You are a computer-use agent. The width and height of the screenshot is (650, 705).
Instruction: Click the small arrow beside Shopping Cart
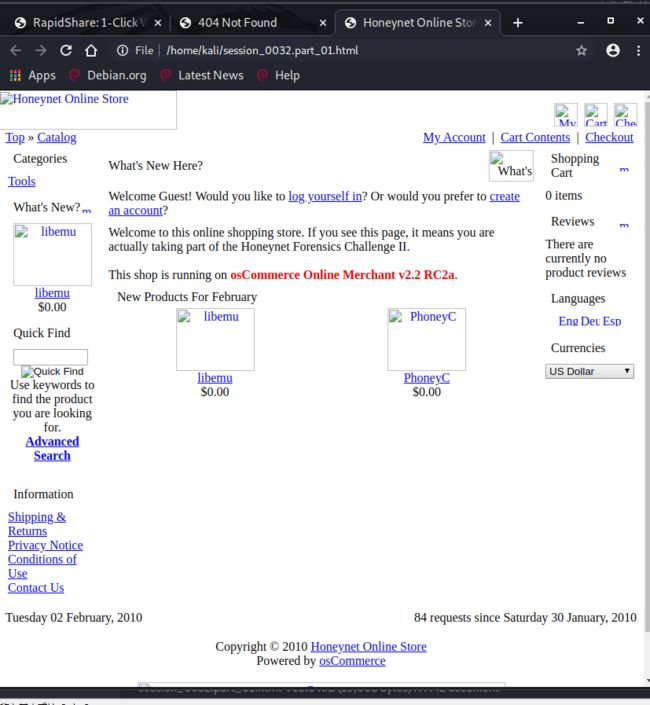624,169
